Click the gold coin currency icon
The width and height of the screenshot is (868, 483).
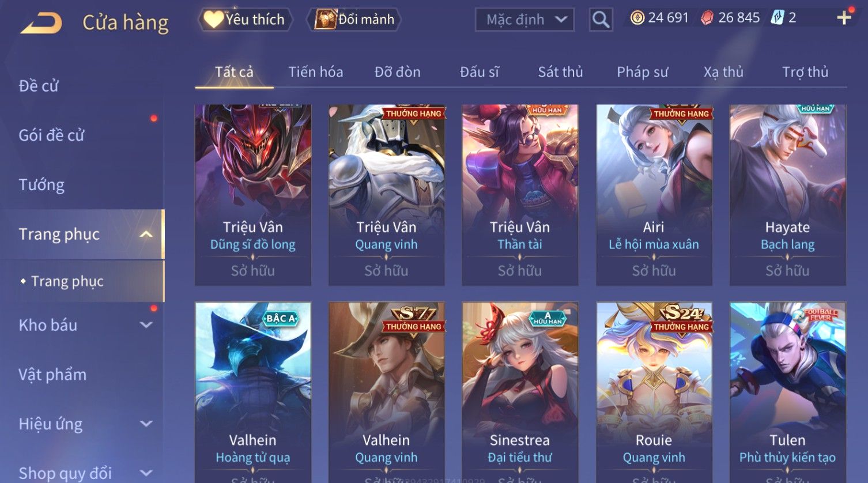[x=637, y=18]
